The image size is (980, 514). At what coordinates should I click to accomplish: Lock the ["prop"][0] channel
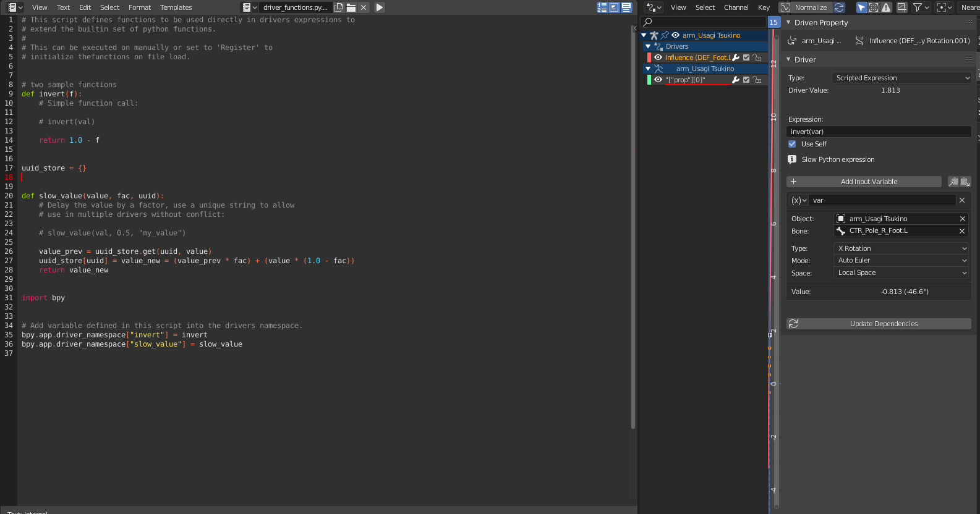coord(757,80)
